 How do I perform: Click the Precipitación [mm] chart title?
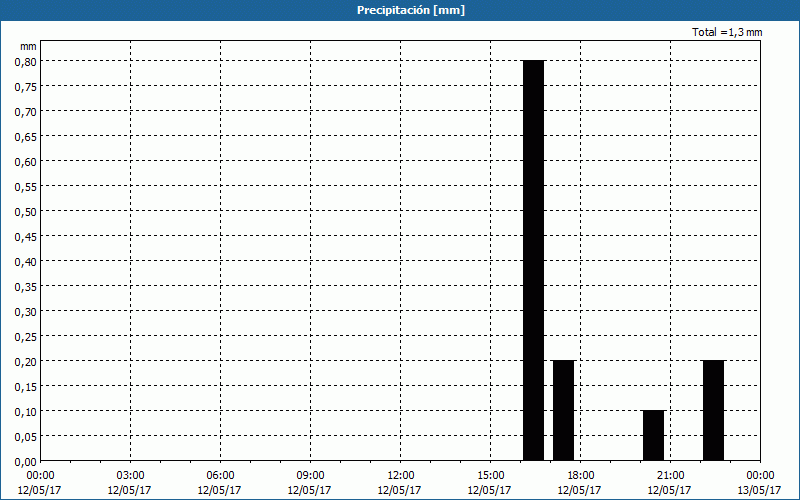click(411, 10)
